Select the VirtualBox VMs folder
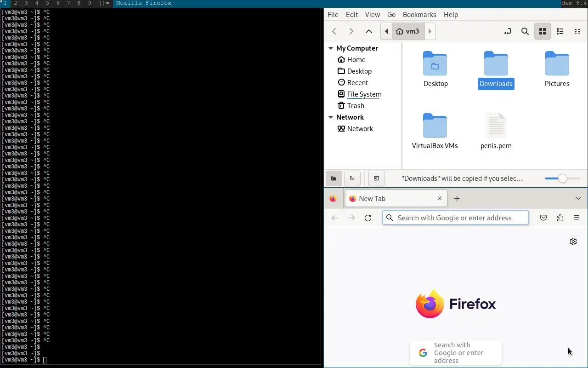 click(435, 126)
